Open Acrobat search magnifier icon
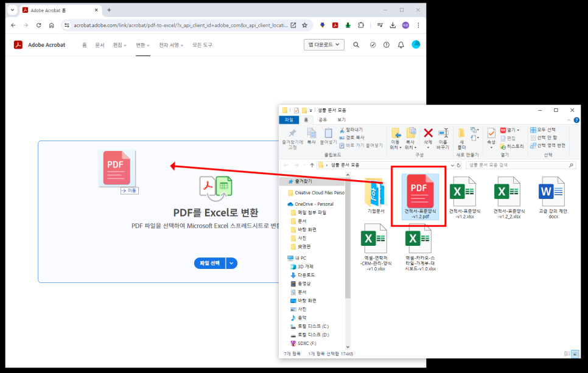The image size is (588, 373). [356, 45]
